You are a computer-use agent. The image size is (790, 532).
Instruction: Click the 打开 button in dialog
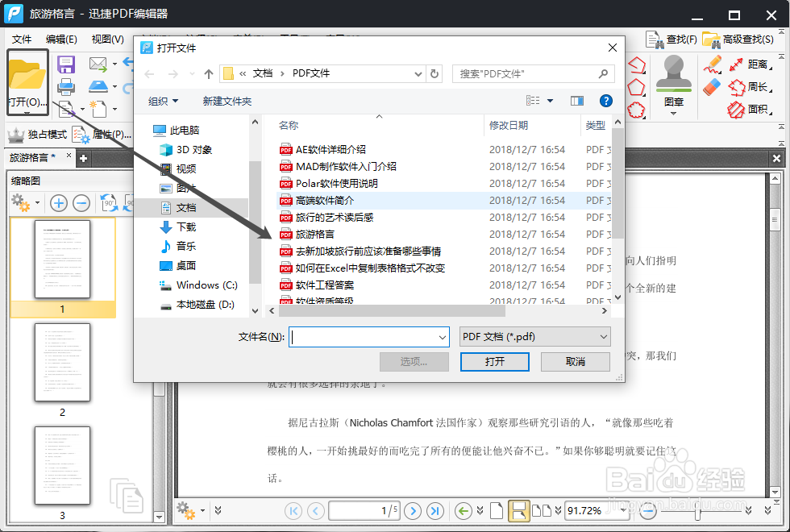495,362
